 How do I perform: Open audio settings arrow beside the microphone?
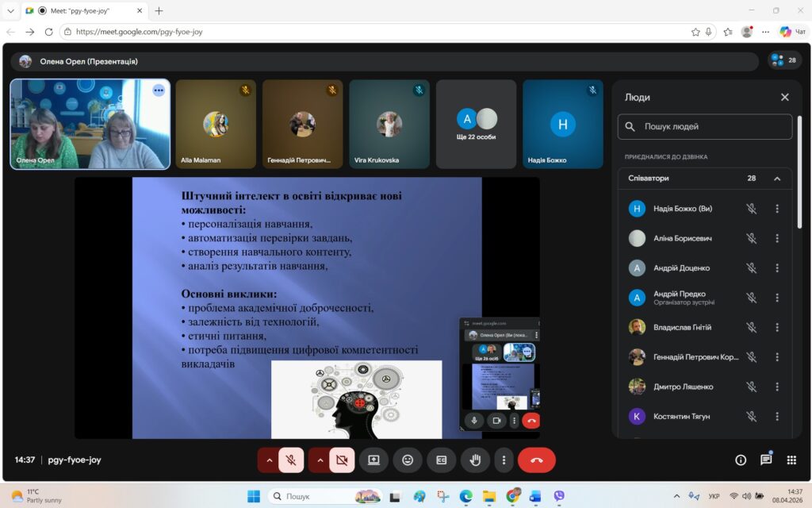[269, 460]
